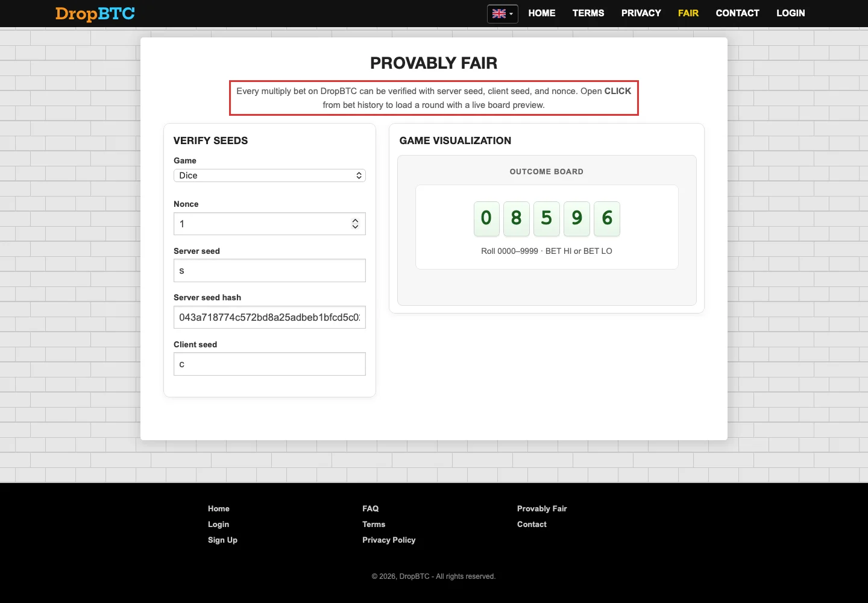Select the FAIR nav item

pos(688,13)
